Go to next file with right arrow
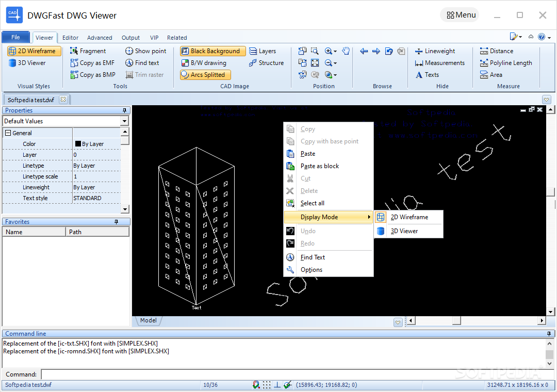 (376, 51)
